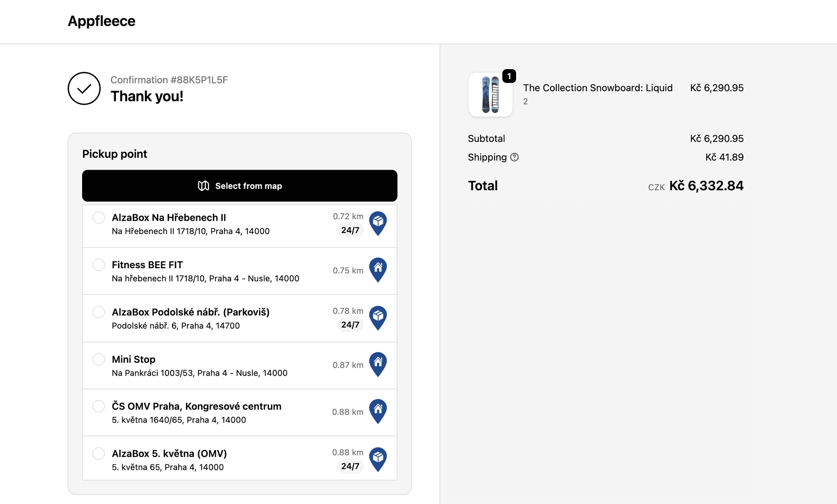Click Confirmation #88K5P1L5F text
This screenshot has width=837, height=504.
pos(169,80)
